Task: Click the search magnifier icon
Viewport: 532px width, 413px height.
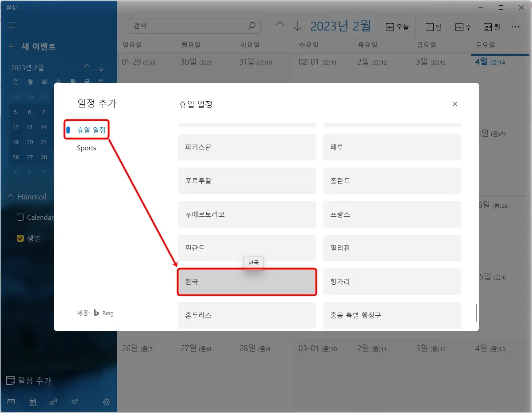Action: pyautogui.click(x=251, y=26)
